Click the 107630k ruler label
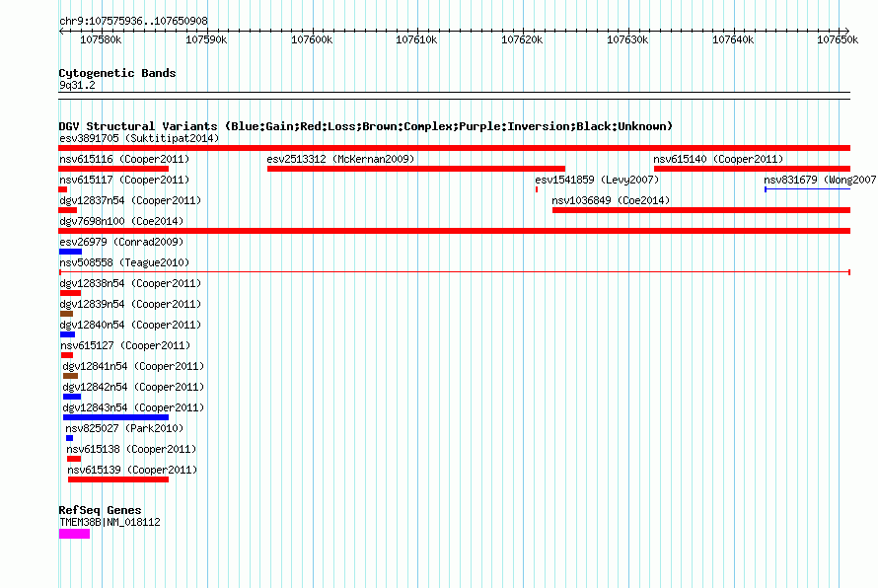Screen dimensions: 878x588 click(627, 39)
